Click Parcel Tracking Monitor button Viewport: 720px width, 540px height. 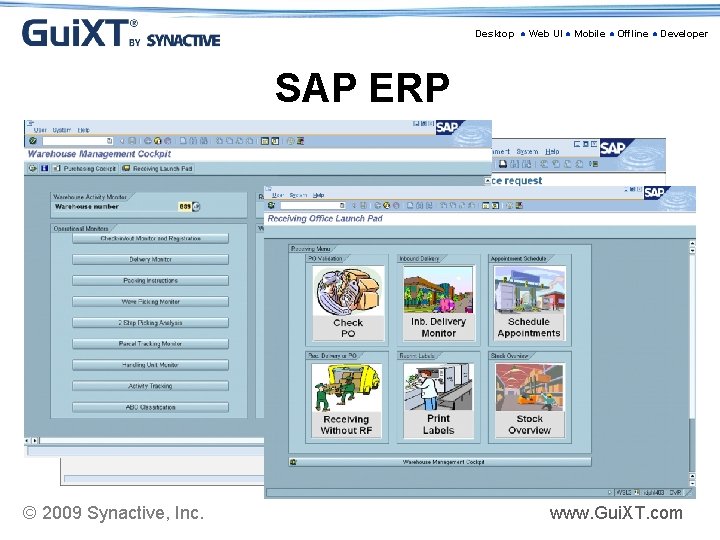click(151, 344)
